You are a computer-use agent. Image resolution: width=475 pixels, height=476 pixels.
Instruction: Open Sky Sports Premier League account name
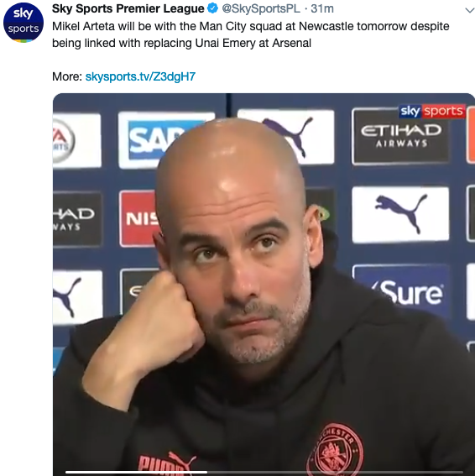click(128, 8)
